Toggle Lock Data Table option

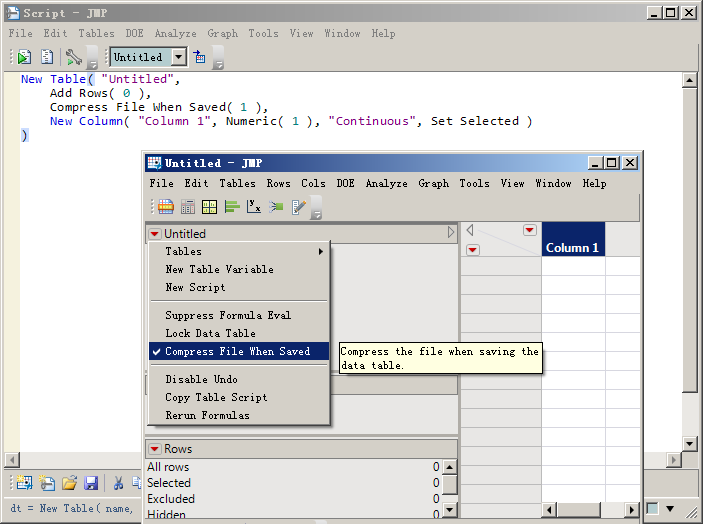click(239, 333)
